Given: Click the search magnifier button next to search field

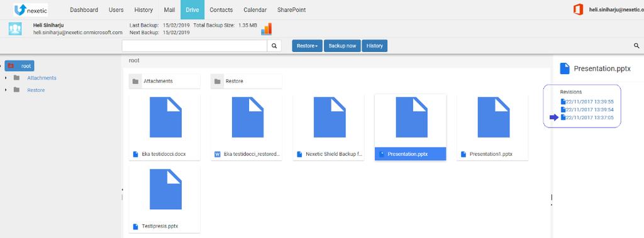Looking at the screenshot, I should tap(274, 46).
